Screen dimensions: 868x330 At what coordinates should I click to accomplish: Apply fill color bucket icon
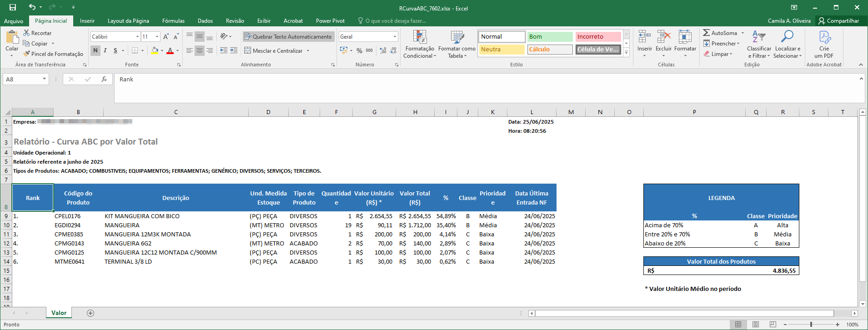tap(155, 50)
